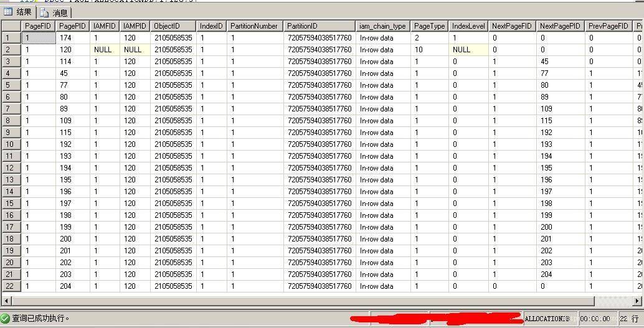This screenshot has height=328, width=644.
Task: Click ObjectID cell in row 1
Action: click(173, 38)
